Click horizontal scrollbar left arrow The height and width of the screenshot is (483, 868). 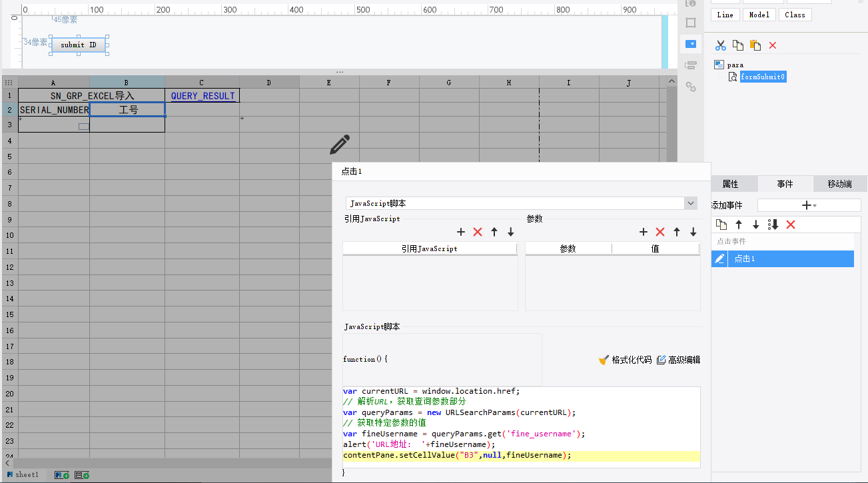point(7,462)
